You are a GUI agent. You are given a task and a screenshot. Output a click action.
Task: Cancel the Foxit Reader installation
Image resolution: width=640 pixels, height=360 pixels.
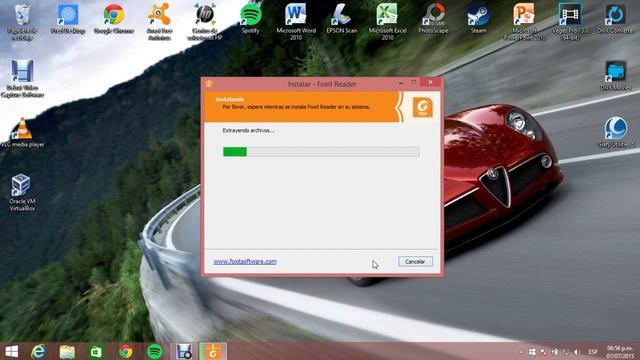tap(415, 261)
